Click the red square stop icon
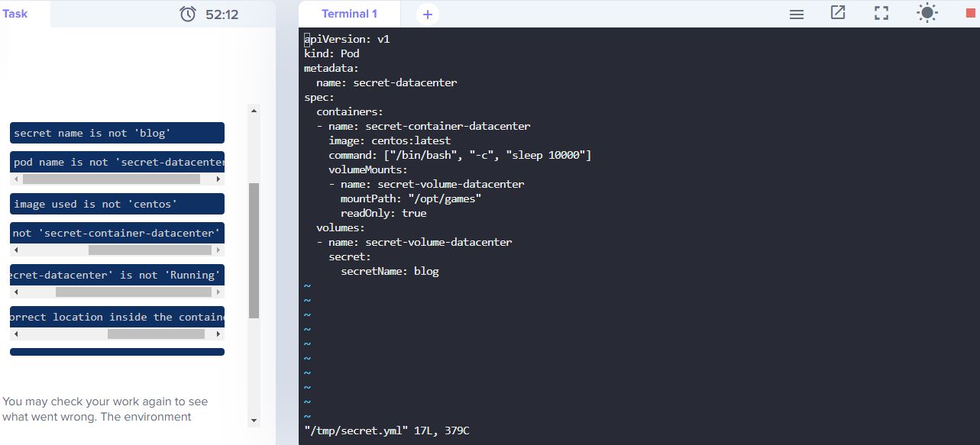 pos(970,13)
